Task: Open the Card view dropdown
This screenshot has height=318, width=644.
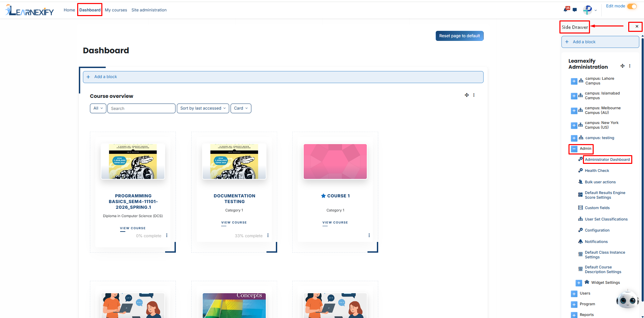Action: (x=241, y=108)
